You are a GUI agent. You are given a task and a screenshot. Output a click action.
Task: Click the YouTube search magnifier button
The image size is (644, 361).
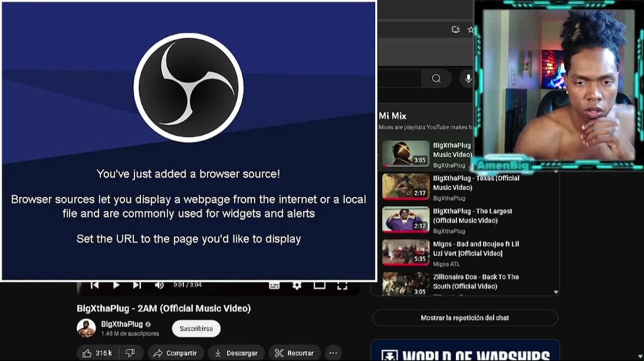click(436, 78)
